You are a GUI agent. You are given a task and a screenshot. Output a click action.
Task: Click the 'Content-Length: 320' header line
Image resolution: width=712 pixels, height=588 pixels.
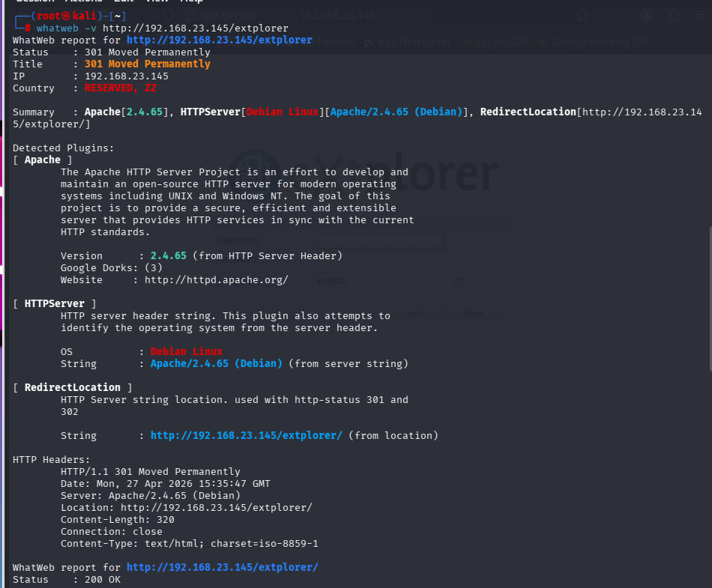click(x=117, y=520)
